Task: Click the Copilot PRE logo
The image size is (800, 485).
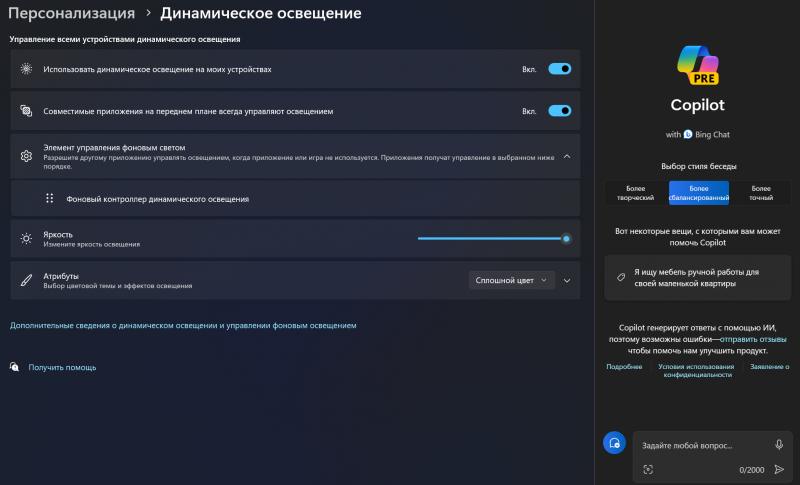Action: point(697,66)
